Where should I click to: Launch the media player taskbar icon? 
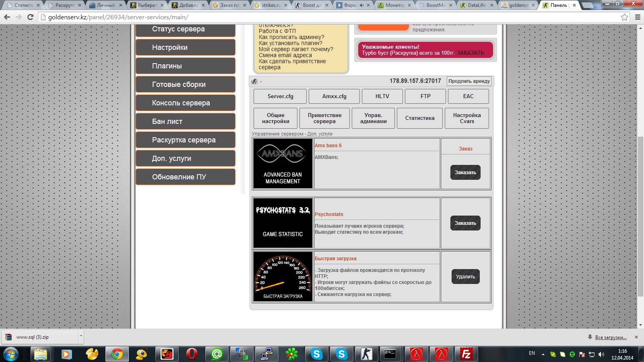point(66,354)
